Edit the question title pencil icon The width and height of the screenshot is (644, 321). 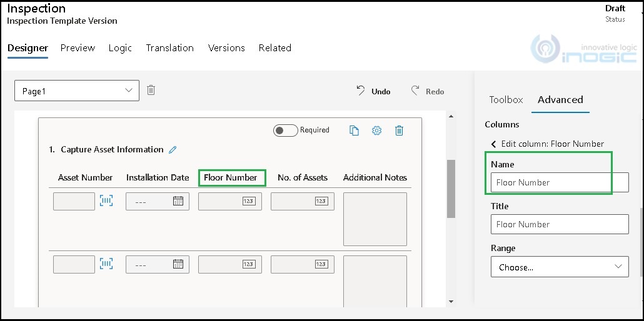click(x=173, y=150)
